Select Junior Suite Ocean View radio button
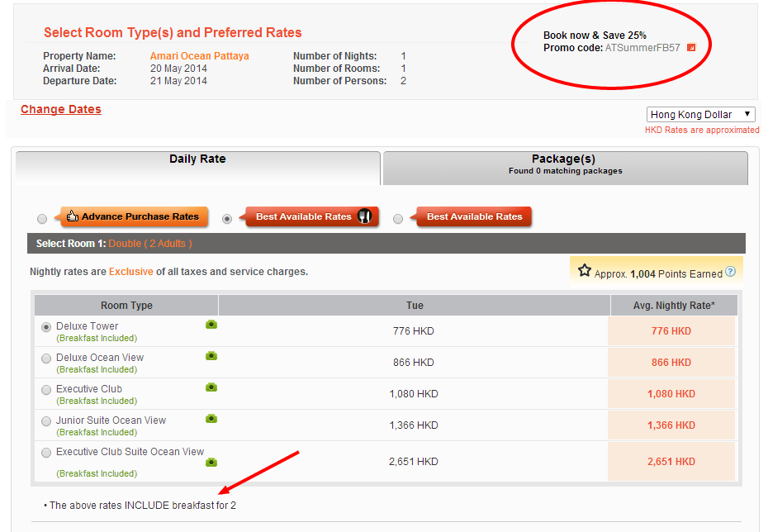The width and height of the screenshot is (768, 532). (x=46, y=421)
